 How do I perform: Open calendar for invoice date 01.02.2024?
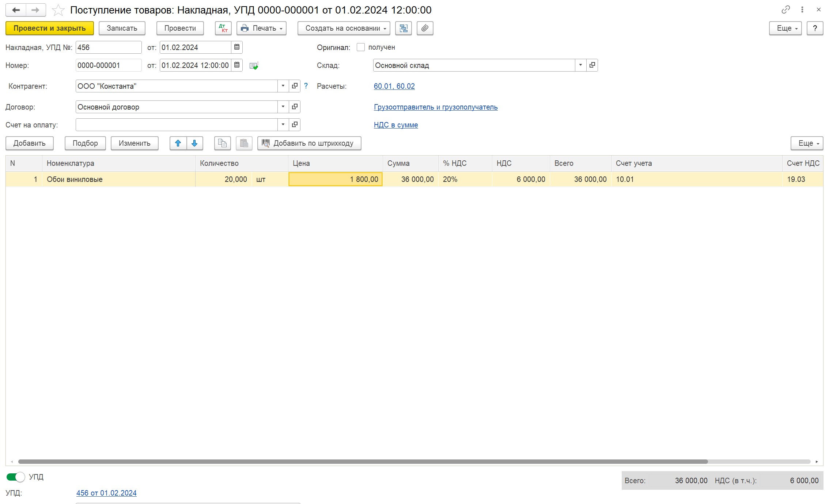(237, 47)
